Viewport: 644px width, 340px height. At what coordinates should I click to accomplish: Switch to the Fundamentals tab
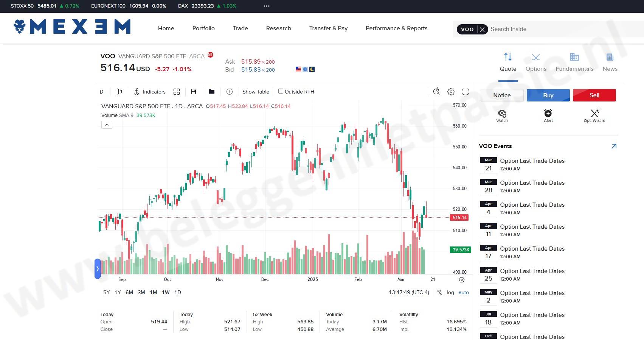tap(574, 62)
